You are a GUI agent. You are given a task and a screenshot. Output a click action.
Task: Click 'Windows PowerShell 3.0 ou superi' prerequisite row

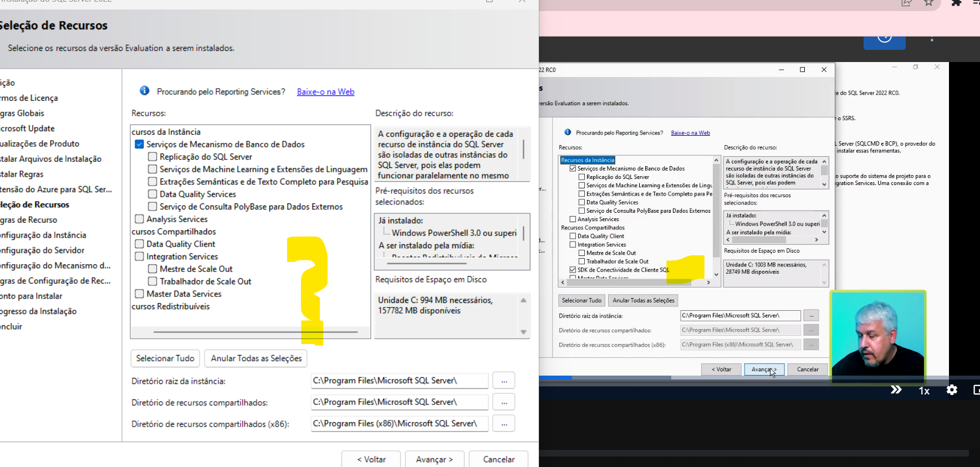pyautogui.click(x=454, y=233)
